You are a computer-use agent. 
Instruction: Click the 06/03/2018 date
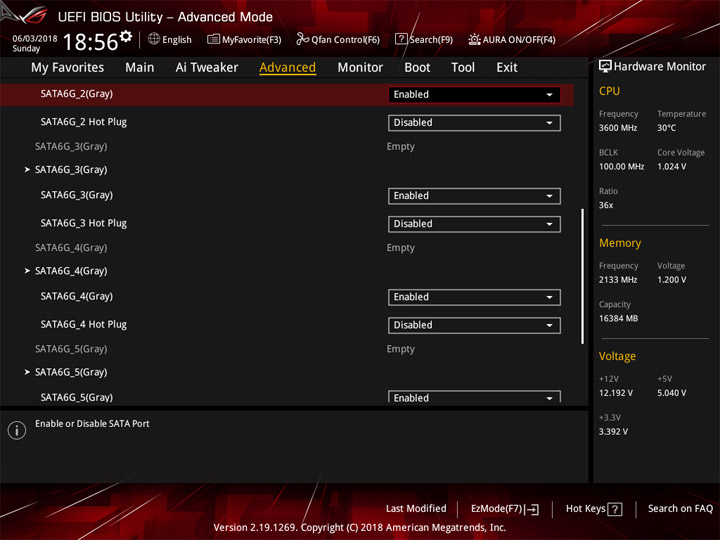tap(35, 39)
